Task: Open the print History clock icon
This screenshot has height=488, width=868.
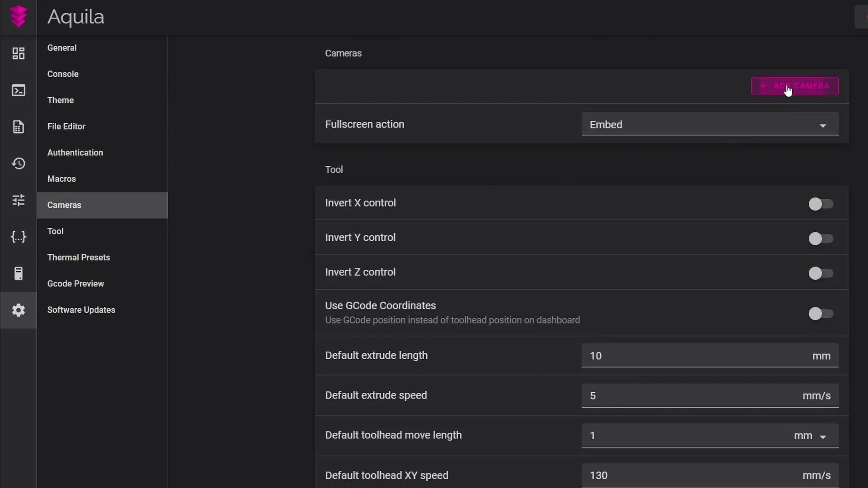Action: (x=18, y=164)
